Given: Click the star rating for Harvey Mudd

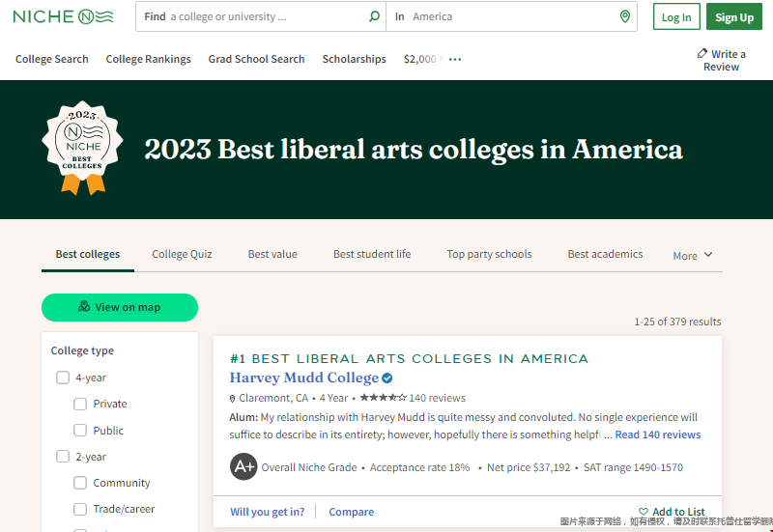Looking at the screenshot, I should point(383,398).
